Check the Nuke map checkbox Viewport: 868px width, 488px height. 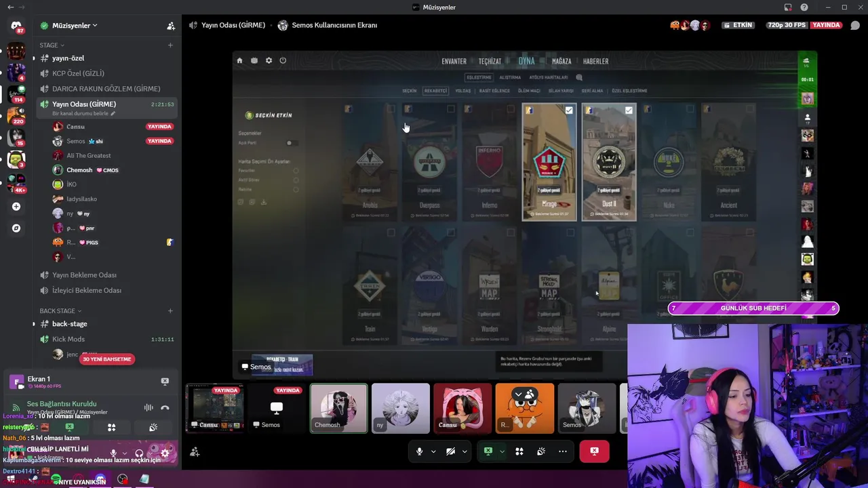pos(690,109)
